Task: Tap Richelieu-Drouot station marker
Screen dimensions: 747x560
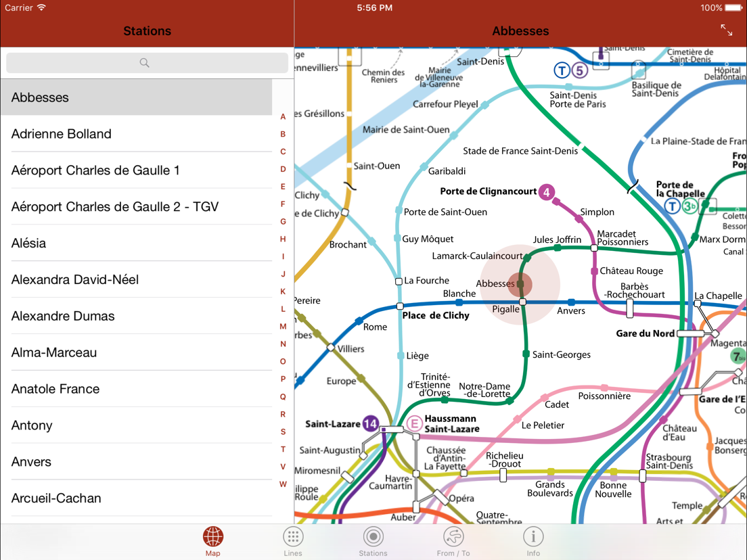Action: pyautogui.click(x=503, y=475)
